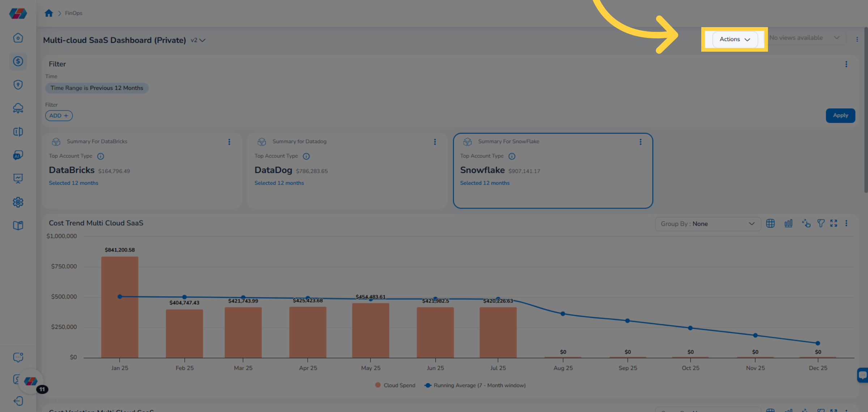Image resolution: width=868 pixels, height=412 pixels.
Task: Open the Filter panel three-dot menu
Action: pyautogui.click(x=846, y=64)
